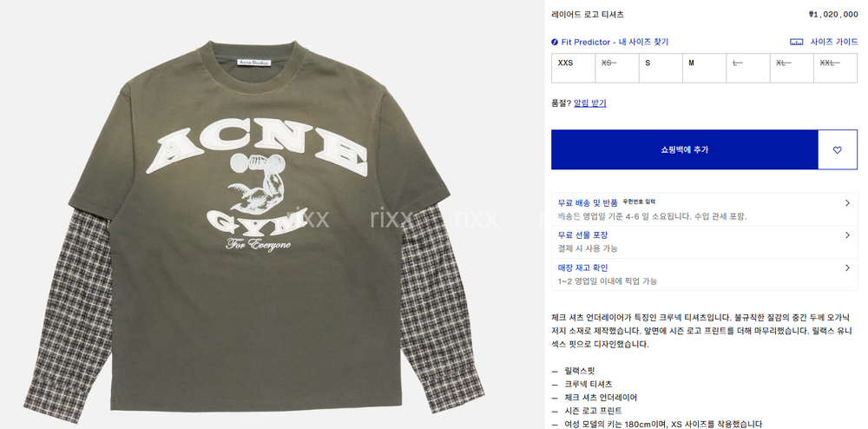Select size S
The width and height of the screenshot is (868, 429).
(661, 68)
